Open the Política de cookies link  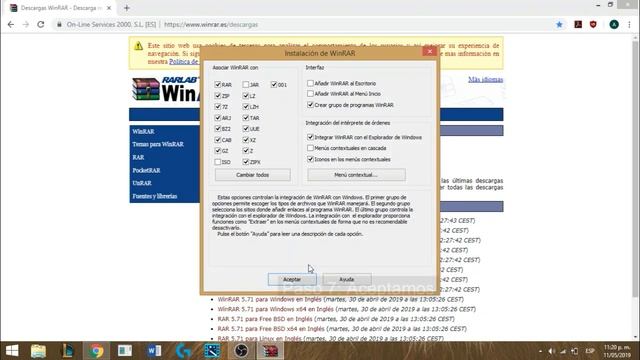184,62
